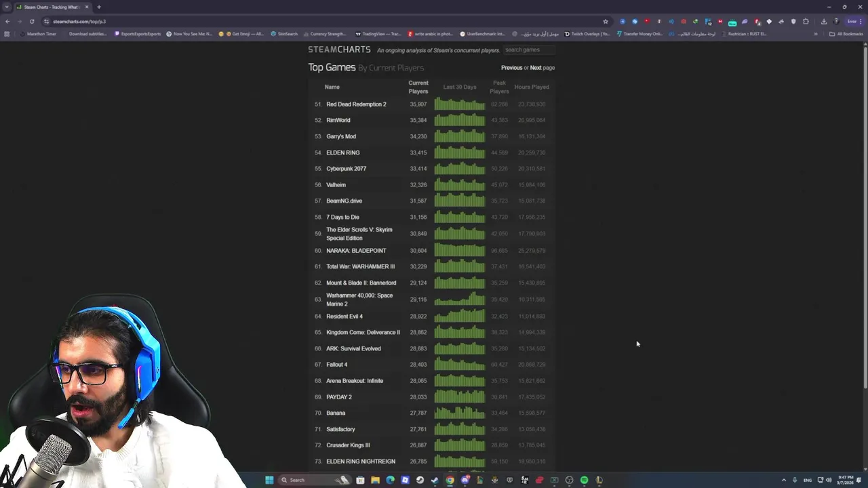Image resolution: width=868 pixels, height=488 pixels.
Task: Open the NARAKA: BLADEPOINT game link
Action: pos(356,251)
